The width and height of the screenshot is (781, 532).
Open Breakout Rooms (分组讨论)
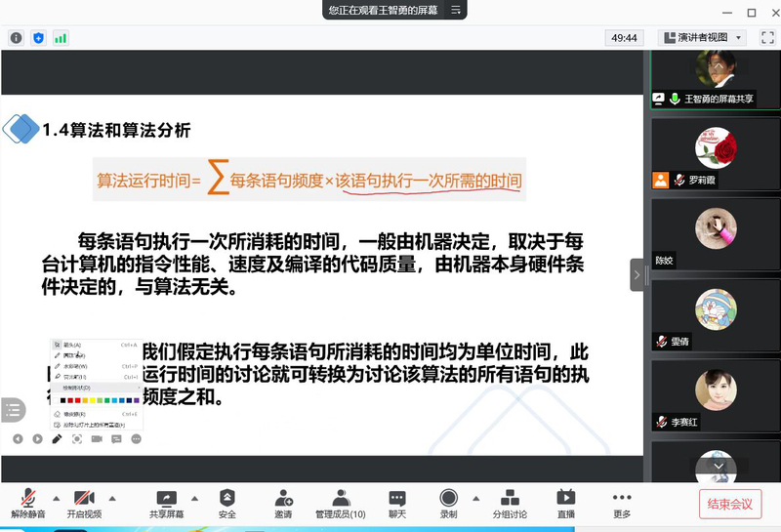pos(510,504)
